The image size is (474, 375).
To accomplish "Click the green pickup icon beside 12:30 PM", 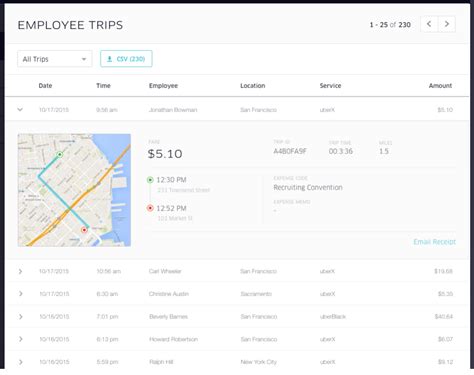I will tap(150, 180).
